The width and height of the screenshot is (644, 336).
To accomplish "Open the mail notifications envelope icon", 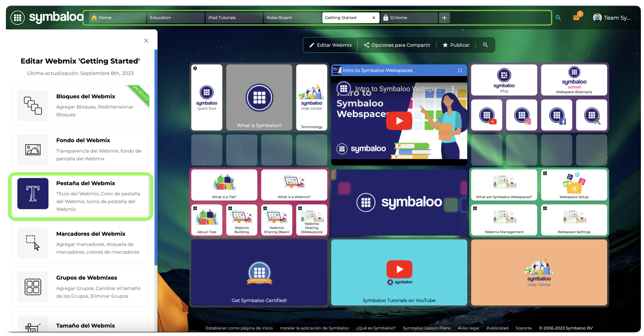I will (576, 18).
